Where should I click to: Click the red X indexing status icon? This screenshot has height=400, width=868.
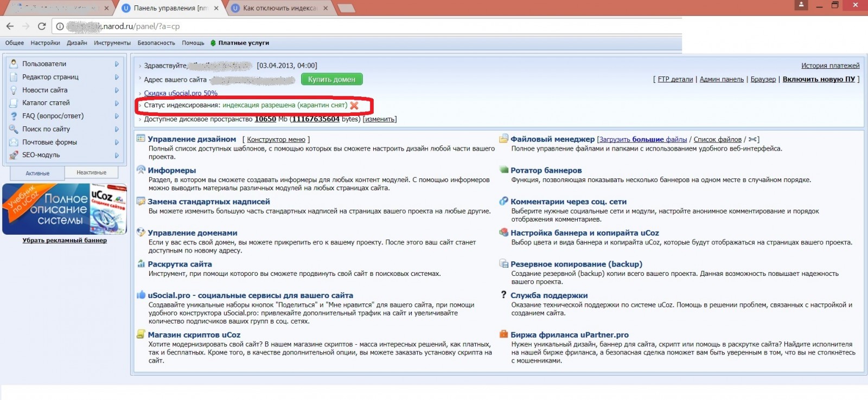tap(354, 105)
